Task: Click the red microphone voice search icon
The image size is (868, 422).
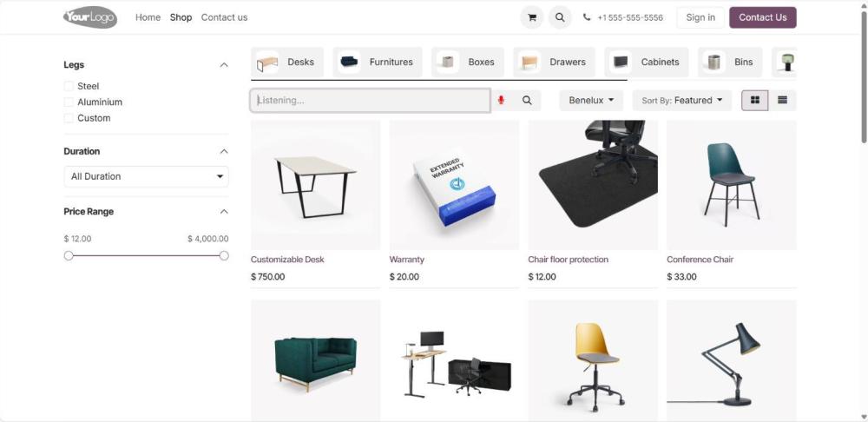Action: 501,100
